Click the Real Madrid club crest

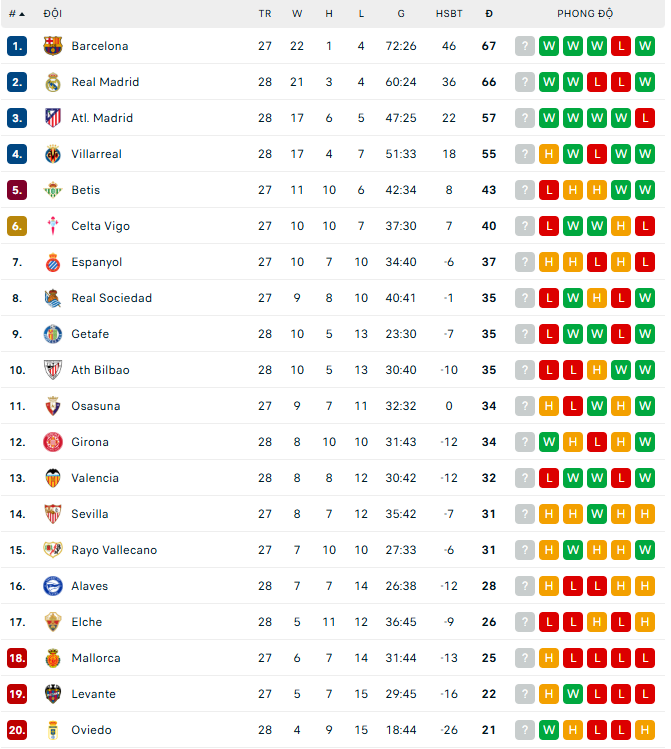[x=53, y=82]
